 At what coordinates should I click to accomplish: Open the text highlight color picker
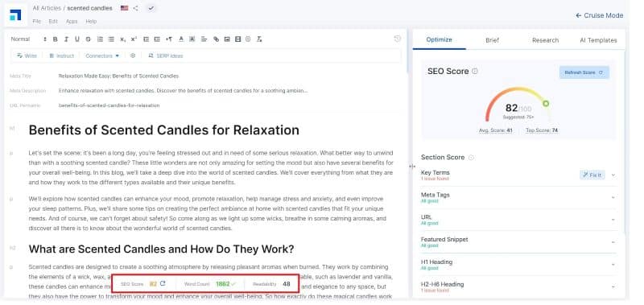pos(192,39)
